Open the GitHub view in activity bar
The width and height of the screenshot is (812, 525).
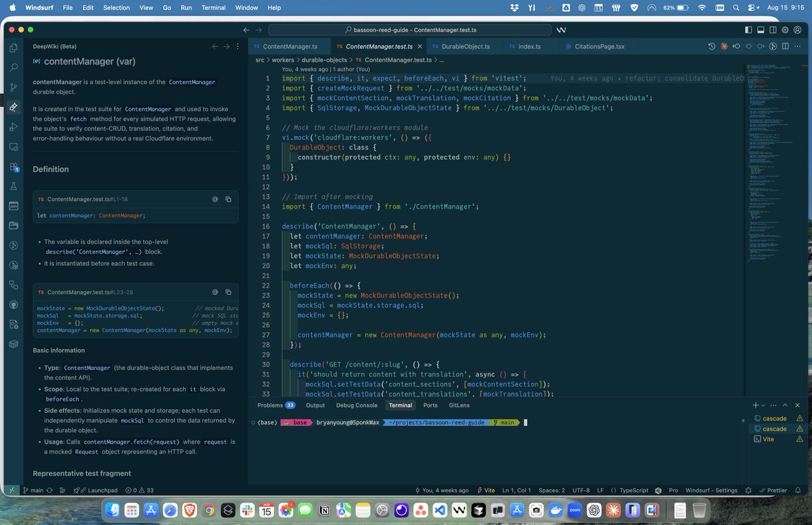(14, 304)
